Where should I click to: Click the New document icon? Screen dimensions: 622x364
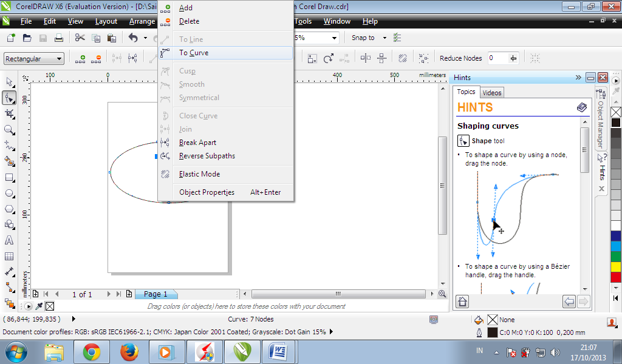11,38
